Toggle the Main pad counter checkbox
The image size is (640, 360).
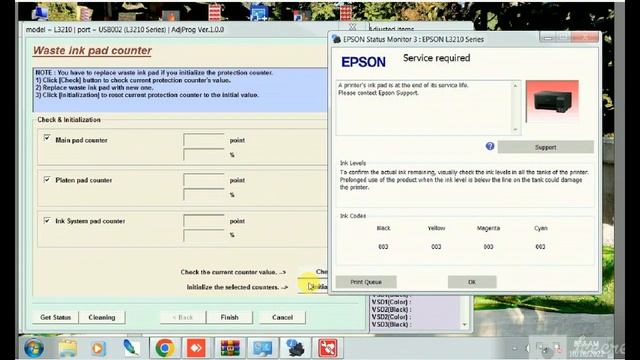pos(47,138)
